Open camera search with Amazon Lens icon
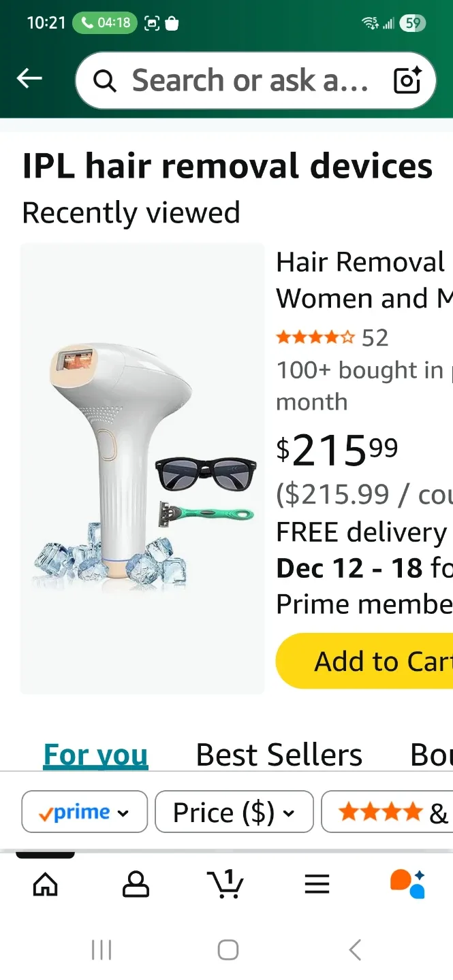 click(407, 80)
